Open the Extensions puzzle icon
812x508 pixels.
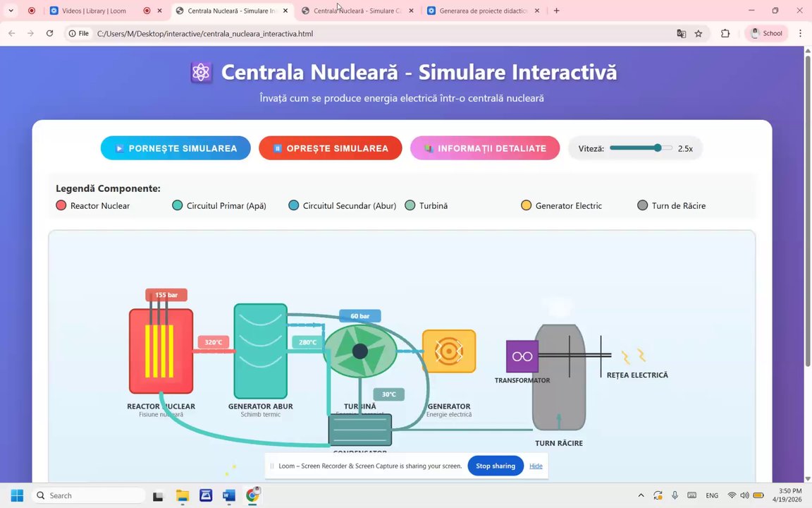click(x=725, y=33)
